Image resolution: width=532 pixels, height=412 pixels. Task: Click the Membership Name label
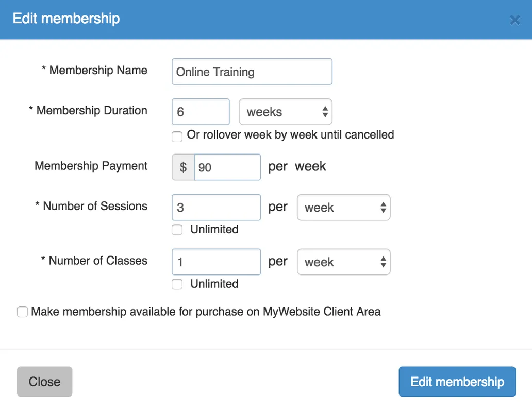pos(98,71)
